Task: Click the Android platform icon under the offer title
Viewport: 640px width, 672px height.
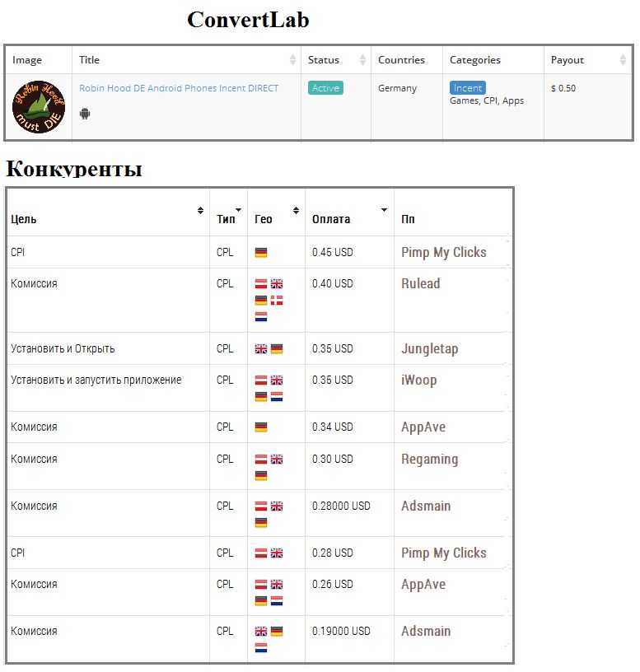Action: pyautogui.click(x=85, y=114)
